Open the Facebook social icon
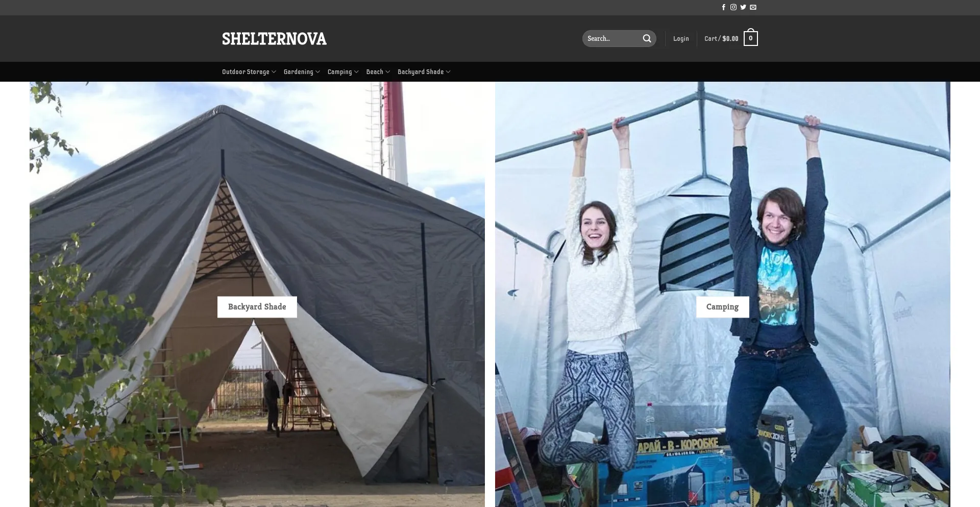 [x=723, y=7]
